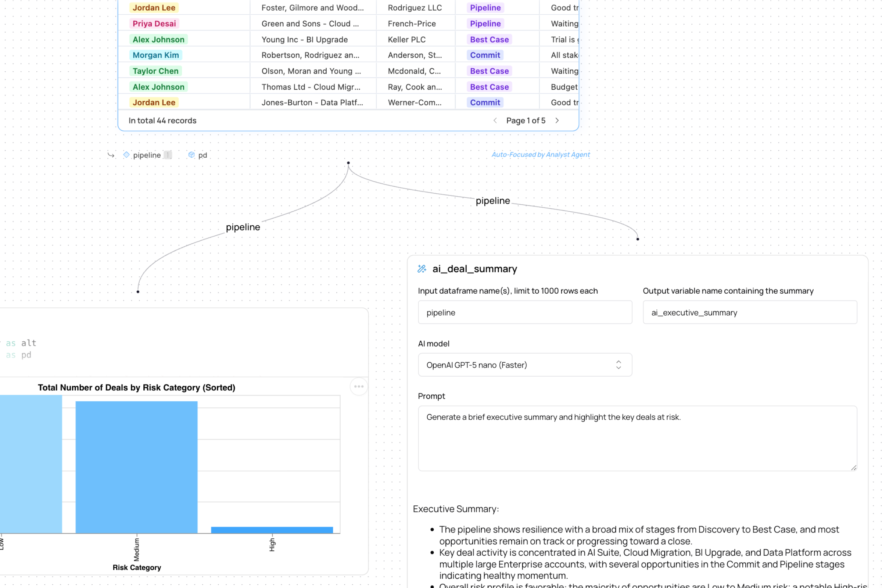Open the AI model dropdown
Screen dimensions: 882x588
524,365
